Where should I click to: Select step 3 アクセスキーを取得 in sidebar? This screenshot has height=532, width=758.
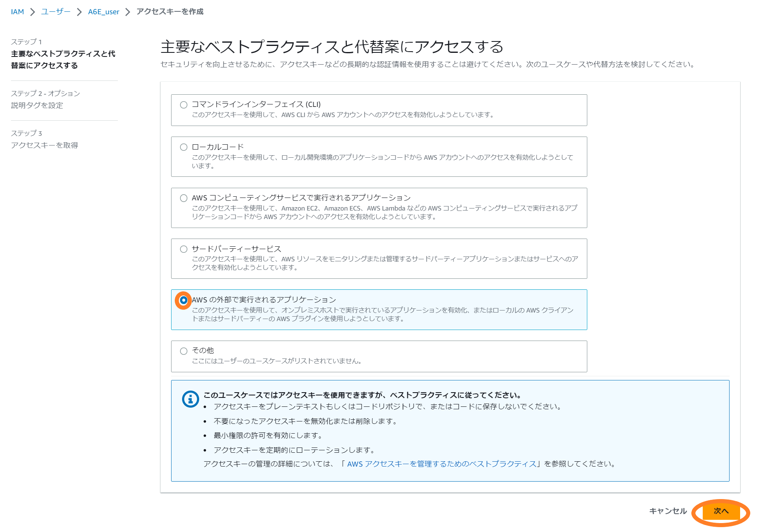coord(44,145)
